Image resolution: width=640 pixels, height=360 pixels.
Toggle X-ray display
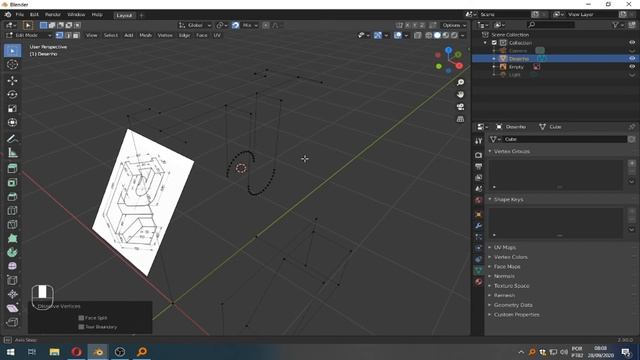418,36
